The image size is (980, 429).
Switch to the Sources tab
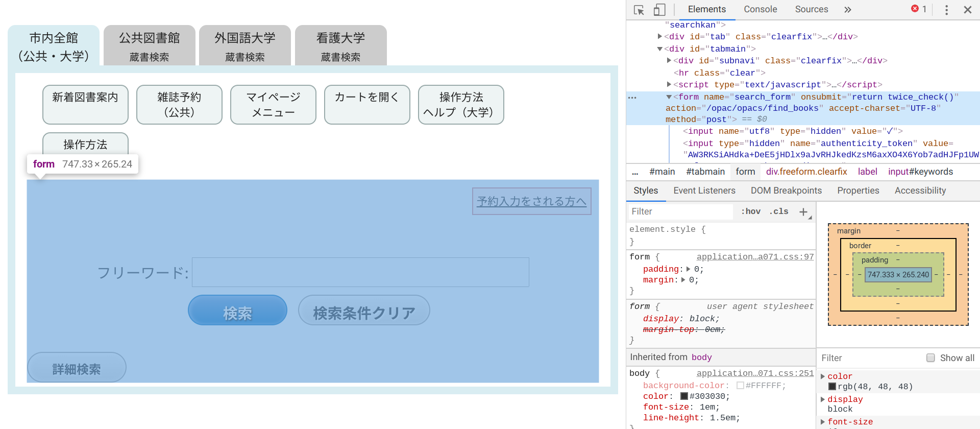tap(811, 9)
